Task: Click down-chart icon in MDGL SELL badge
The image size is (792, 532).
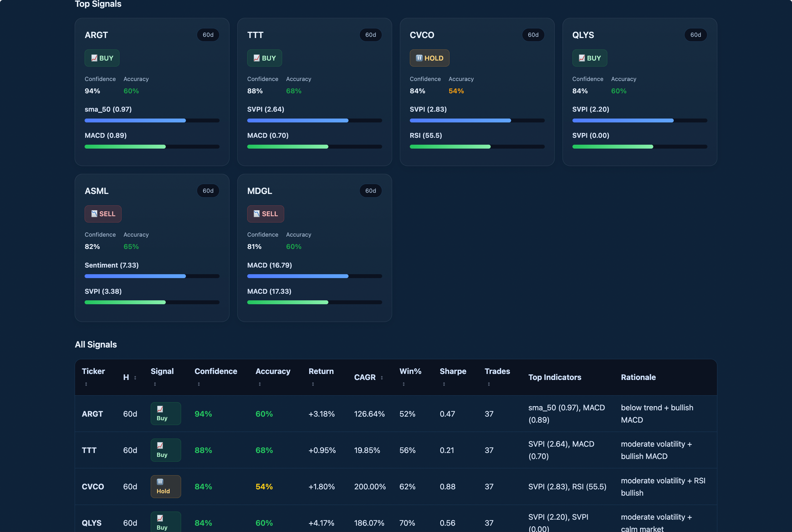Action: [x=257, y=214]
